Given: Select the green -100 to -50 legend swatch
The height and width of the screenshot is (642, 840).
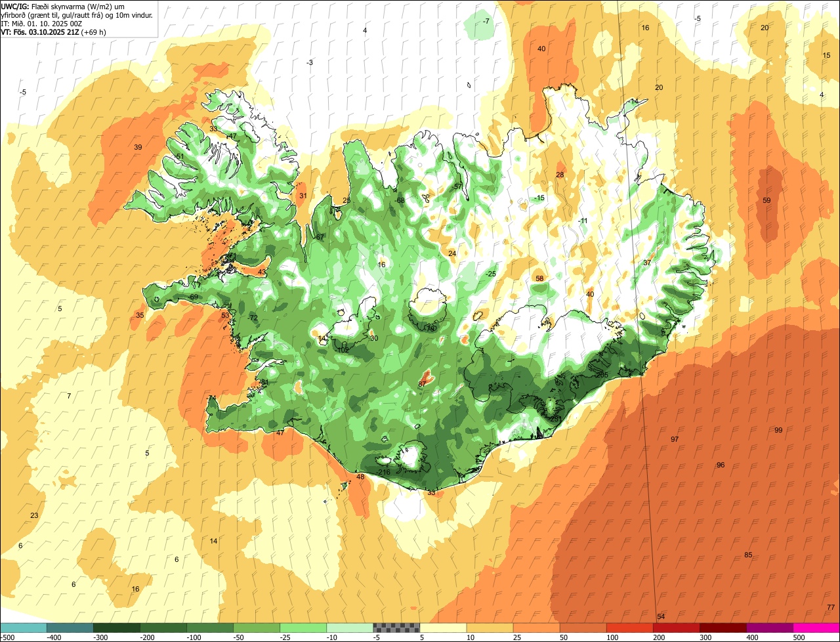Looking at the screenshot, I should click(210, 628).
